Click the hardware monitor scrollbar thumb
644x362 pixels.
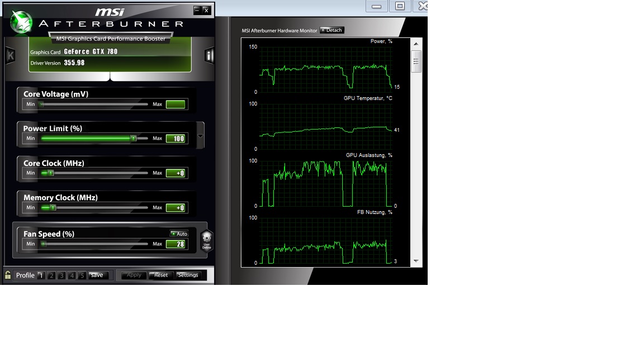pos(416,61)
